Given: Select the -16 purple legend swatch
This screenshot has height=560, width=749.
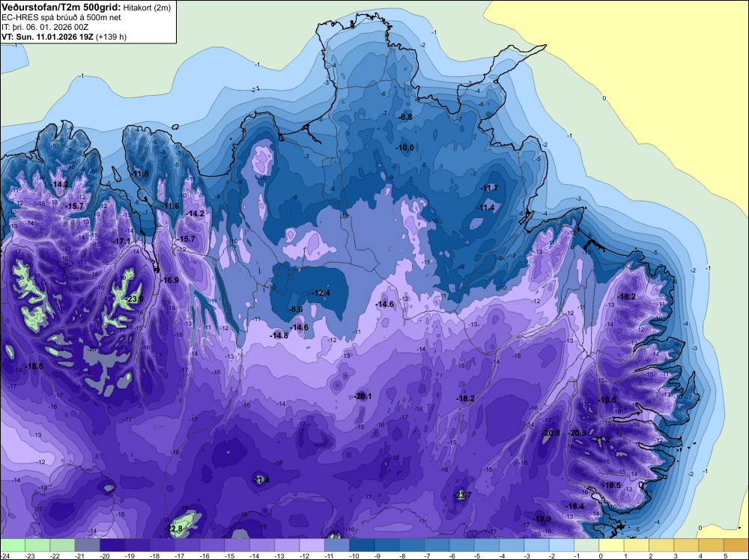Looking at the screenshot, I should point(212,545).
